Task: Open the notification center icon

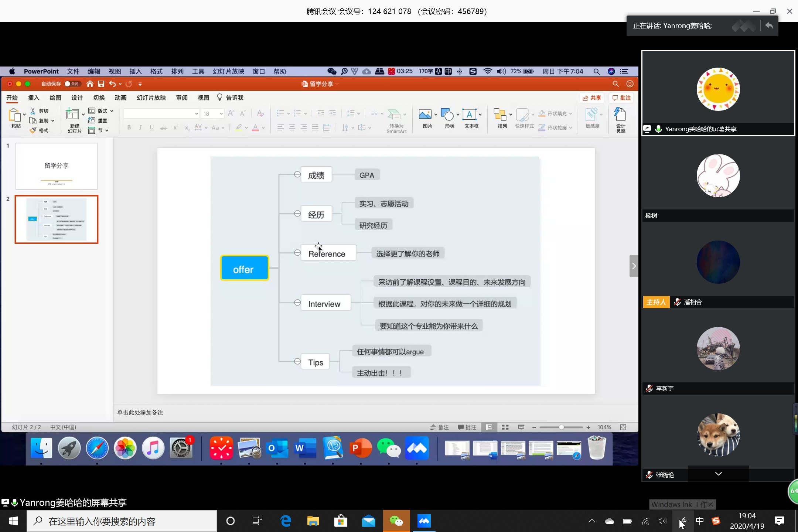Action: (780, 521)
